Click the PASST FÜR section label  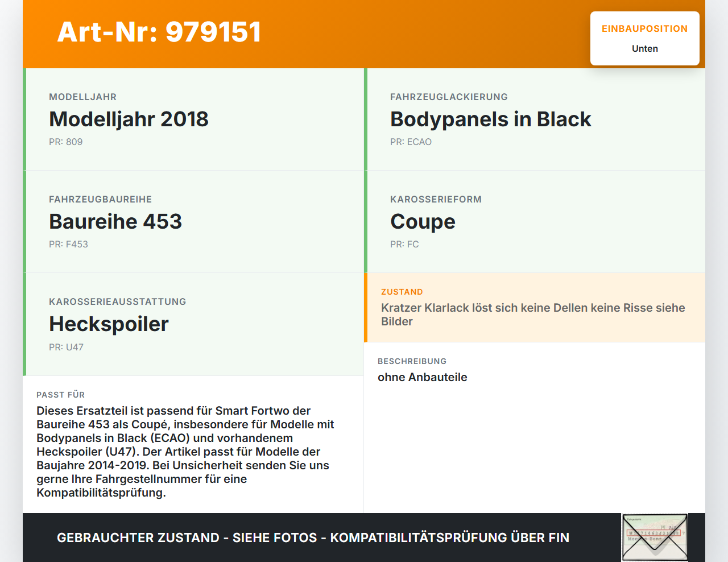point(60,395)
